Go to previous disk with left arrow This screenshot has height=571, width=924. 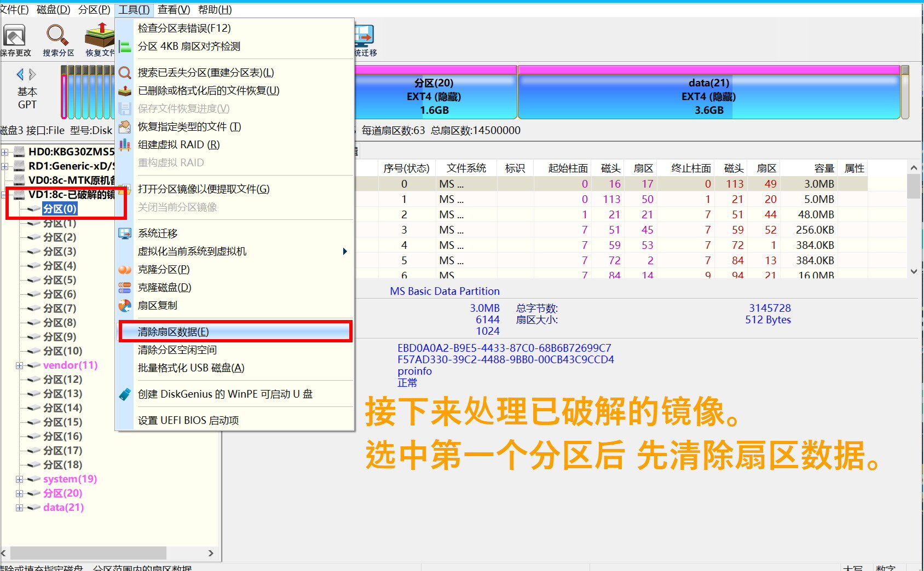click(x=20, y=74)
